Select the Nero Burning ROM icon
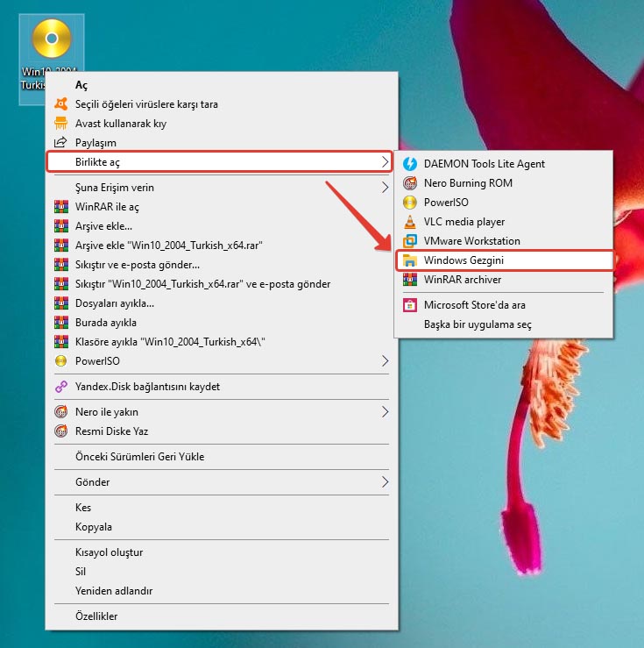 [409, 183]
